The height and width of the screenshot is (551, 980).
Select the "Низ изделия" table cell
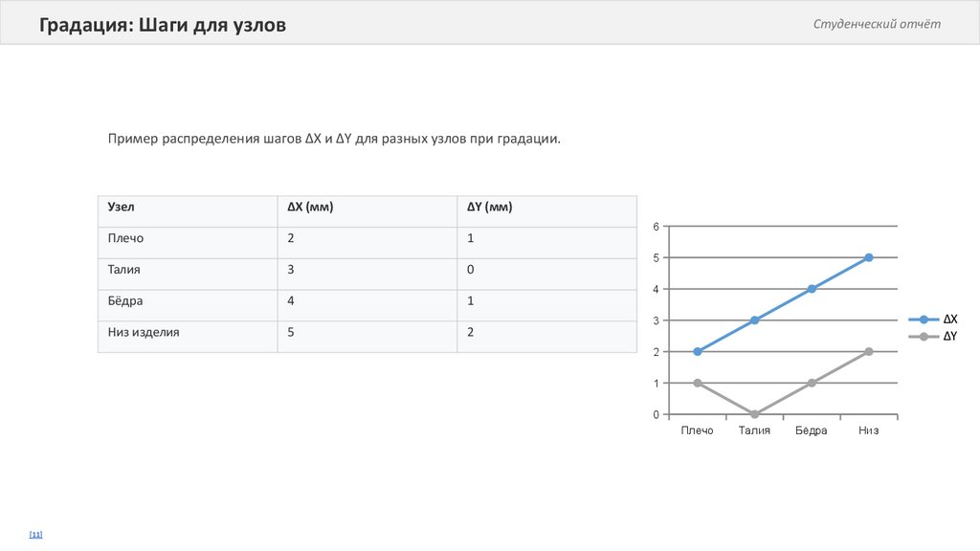click(x=144, y=333)
